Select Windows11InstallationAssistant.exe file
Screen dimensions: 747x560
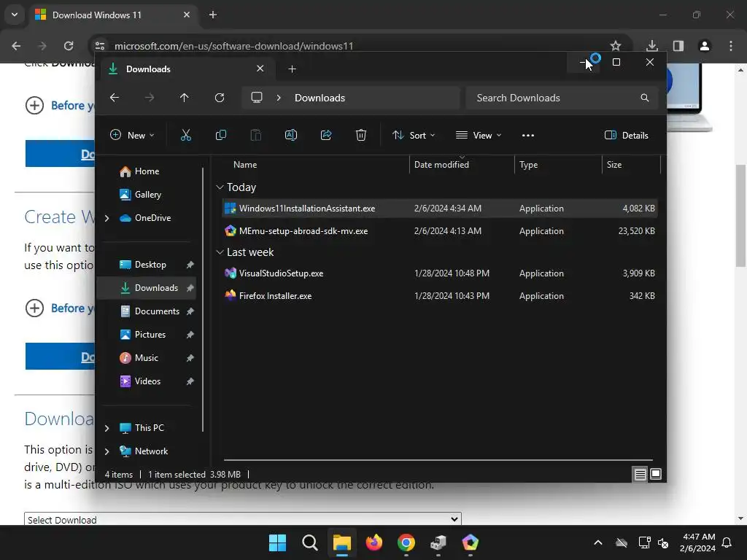(x=440, y=208)
